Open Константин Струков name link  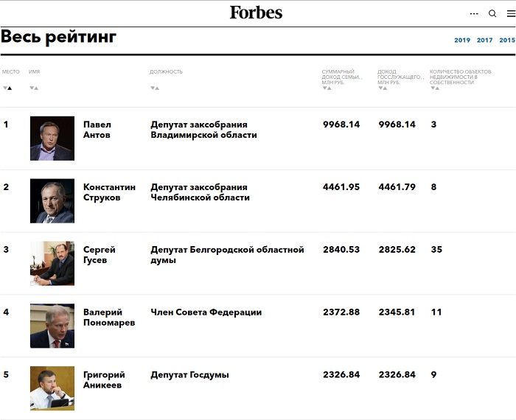[109, 192]
